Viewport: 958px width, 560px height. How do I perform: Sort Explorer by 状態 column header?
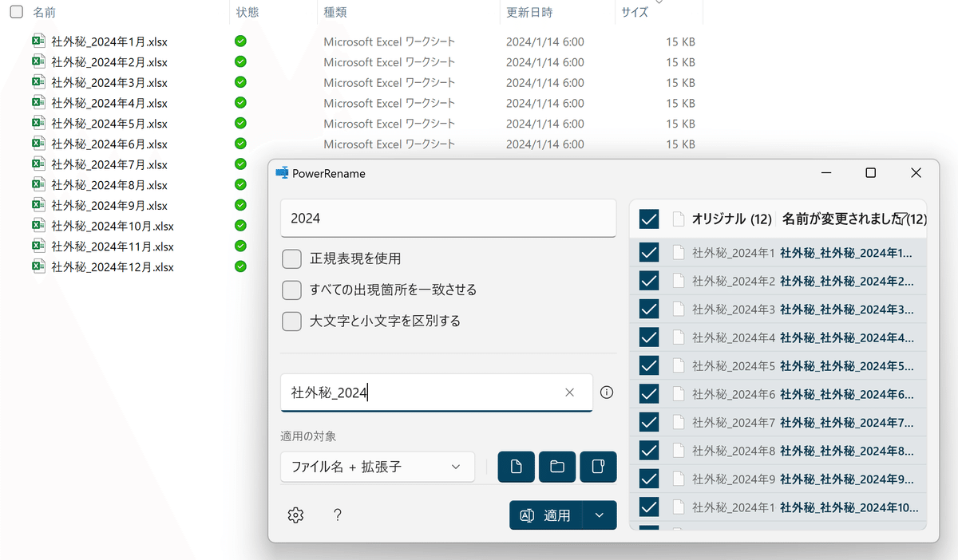[247, 13]
